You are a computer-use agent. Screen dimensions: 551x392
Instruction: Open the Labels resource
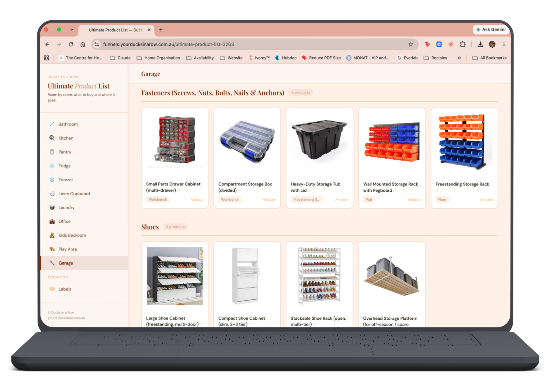pyautogui.click(x=84, y=289)
